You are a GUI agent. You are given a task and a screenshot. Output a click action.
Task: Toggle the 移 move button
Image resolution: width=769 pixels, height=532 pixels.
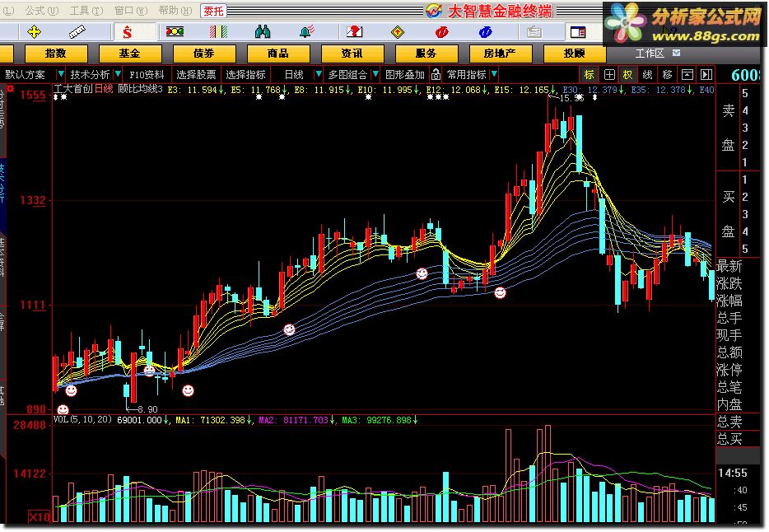667,74
